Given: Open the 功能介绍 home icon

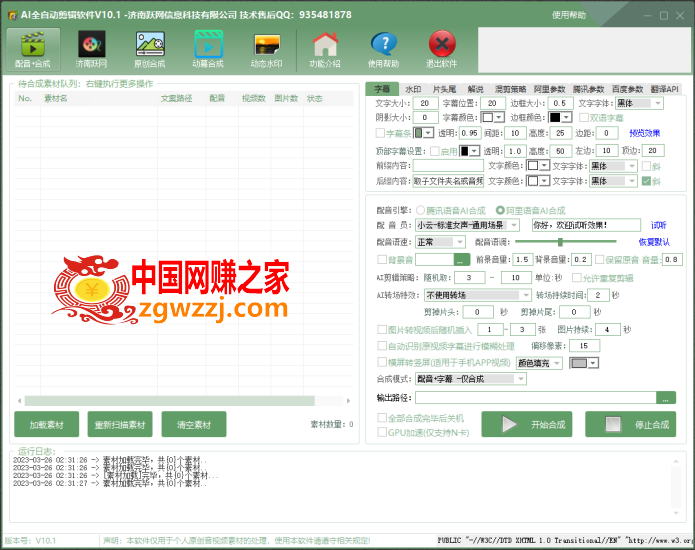Looking at the screenshot, I should (x=325, y=49).
